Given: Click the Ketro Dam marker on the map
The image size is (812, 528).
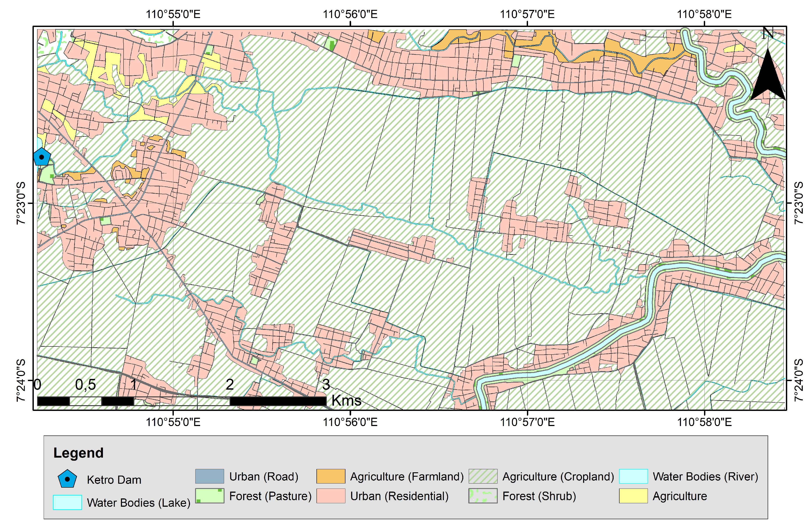Looking at the screenshot, I should point(42,157).
